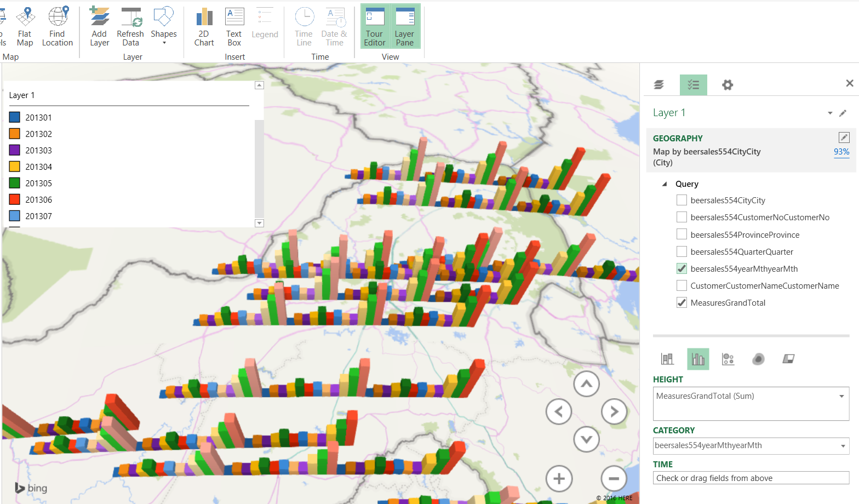This screenshot has height=504, width=859.
Task: Click the 93% geography confidence link
Action: tap(841, 152)
